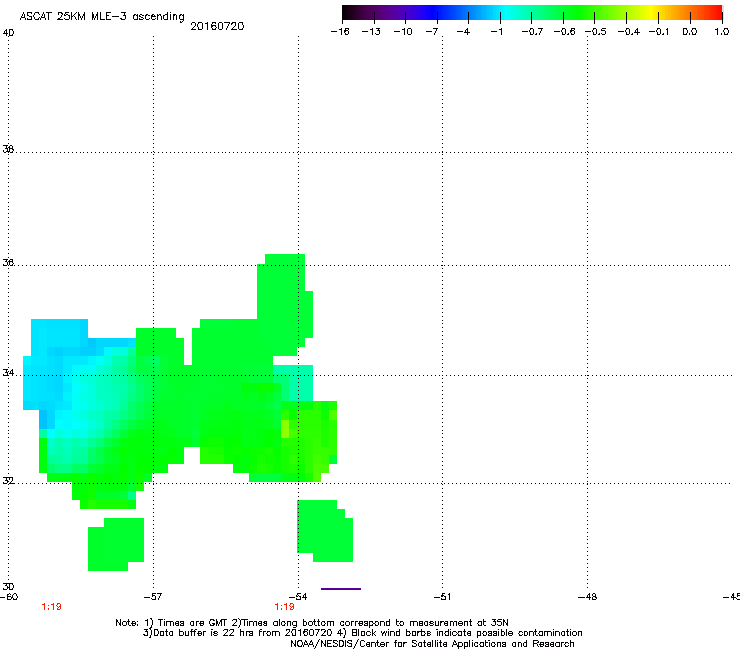This screenshot has width=740, height=650.
Task: Click the -0.6 color bar label
Action: (x=564, y=32)
